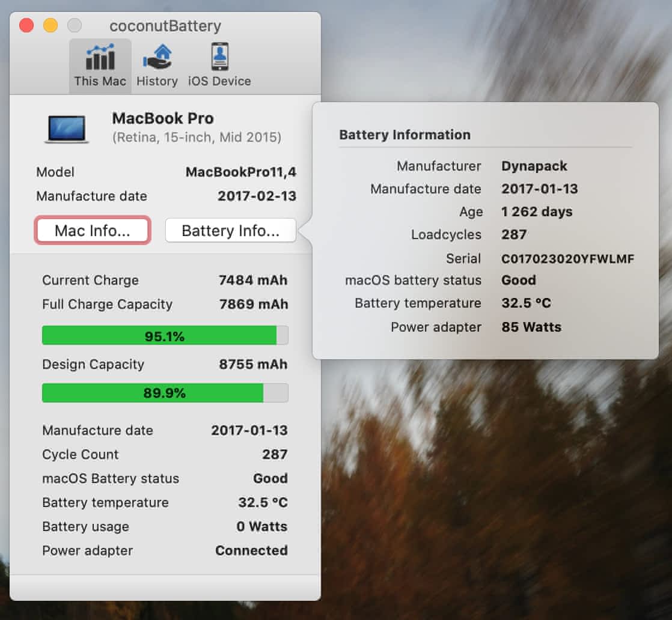
Task: Click the coconutBattery window title
Action: click(x=165, y=26)
